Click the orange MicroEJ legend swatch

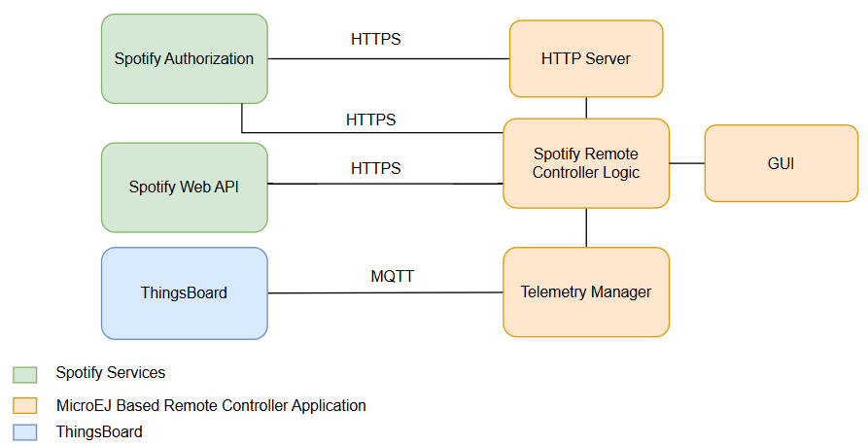point(25,406)
